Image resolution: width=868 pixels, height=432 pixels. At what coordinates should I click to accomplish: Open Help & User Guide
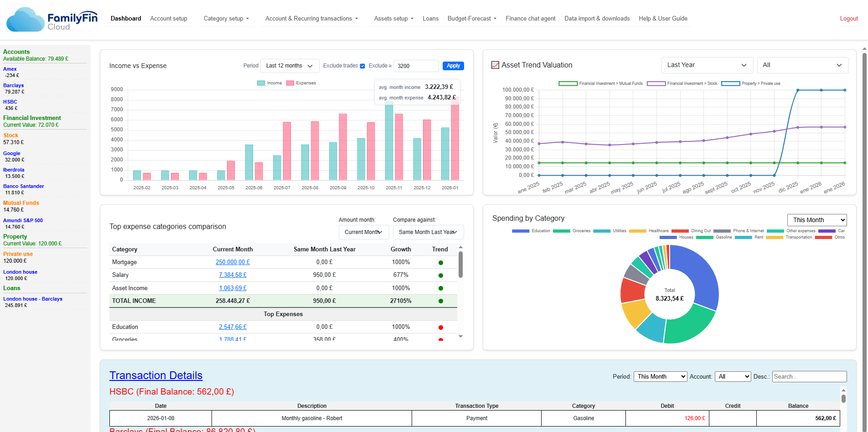(x=663, y=19)
